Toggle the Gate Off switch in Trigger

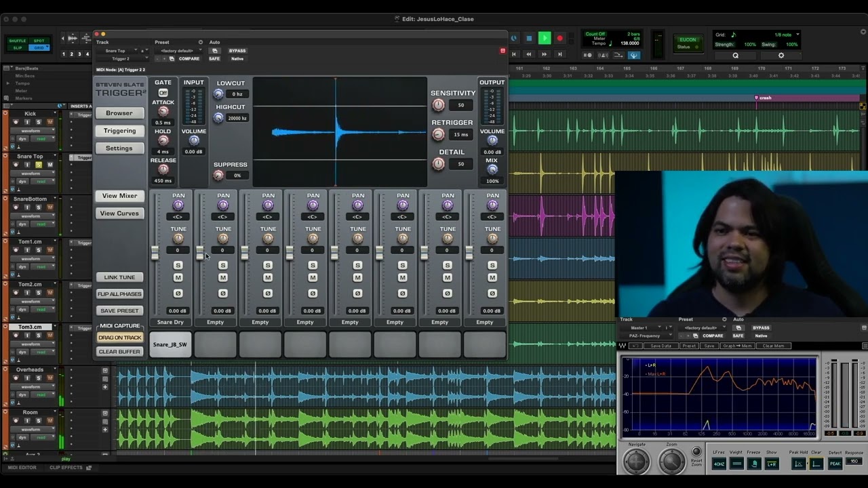click(163, 93)
